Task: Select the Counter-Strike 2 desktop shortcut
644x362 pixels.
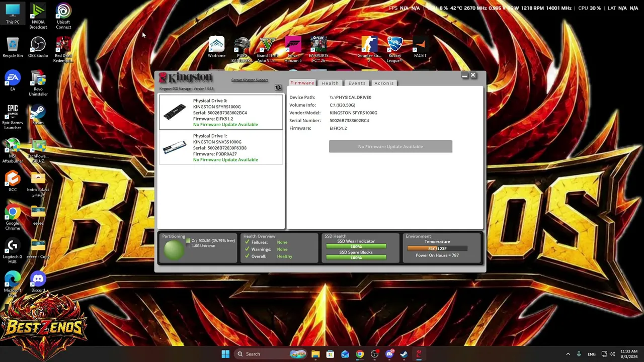Action: [369, 50]
